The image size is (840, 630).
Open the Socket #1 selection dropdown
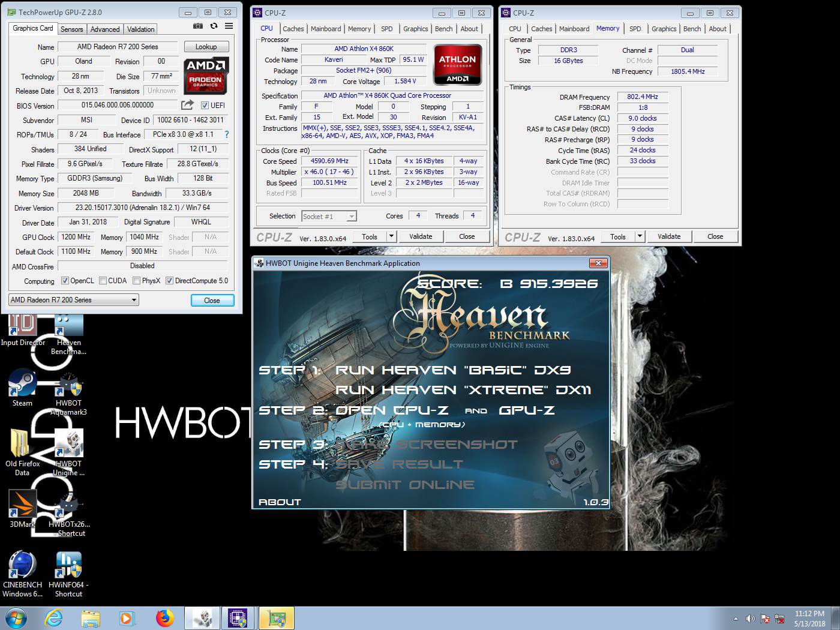(329, 216)
